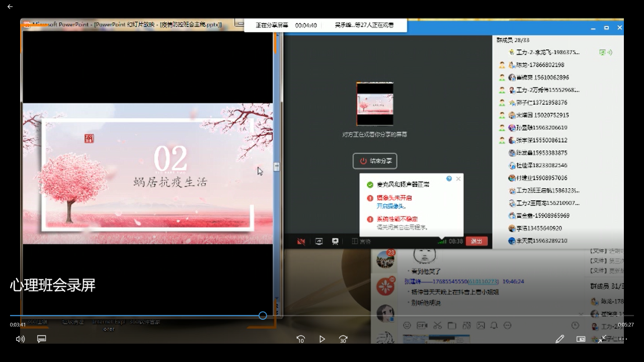
Task: Click the video seek bar handle
Action: point(263,315)
